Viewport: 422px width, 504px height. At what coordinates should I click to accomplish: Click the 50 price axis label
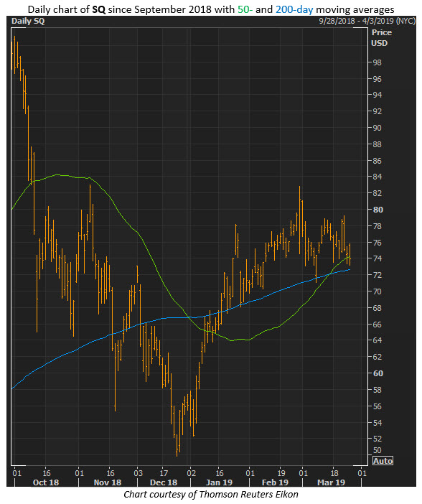377,450
